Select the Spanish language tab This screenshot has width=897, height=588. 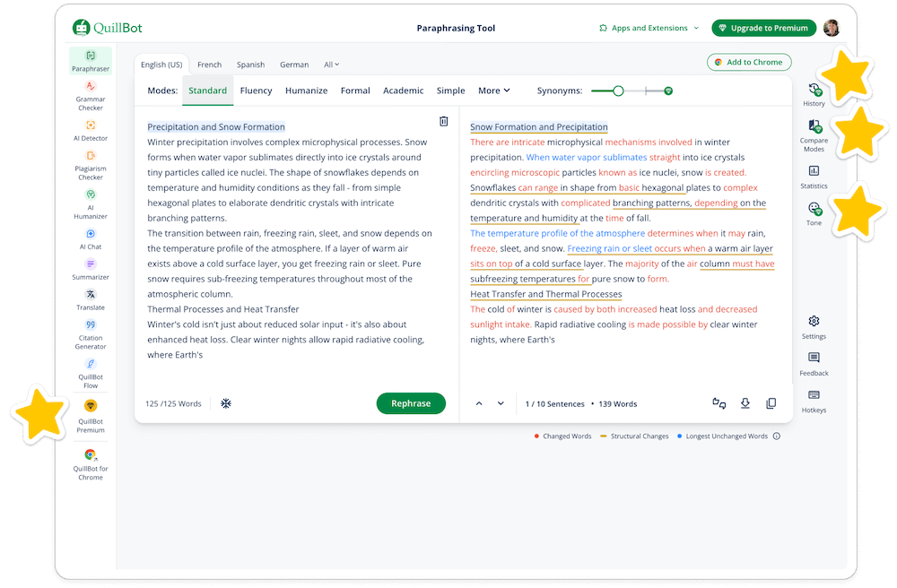[250, 65]
